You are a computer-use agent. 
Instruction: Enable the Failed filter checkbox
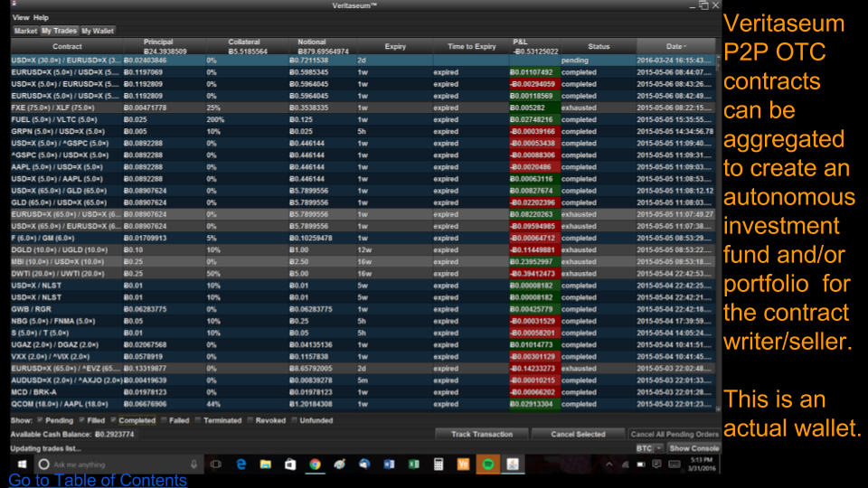(x=164, y=420)
